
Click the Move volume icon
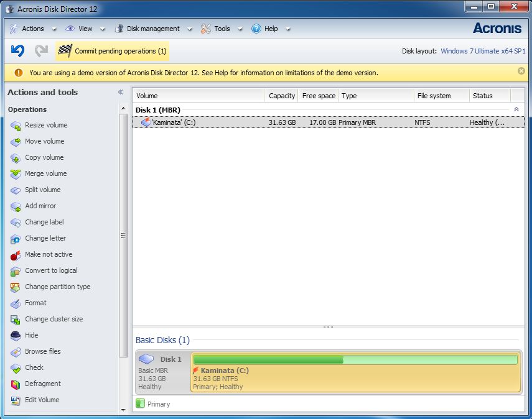16,142
